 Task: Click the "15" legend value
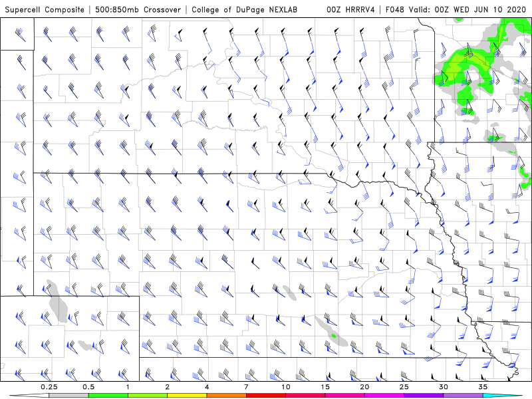point(325,387)
